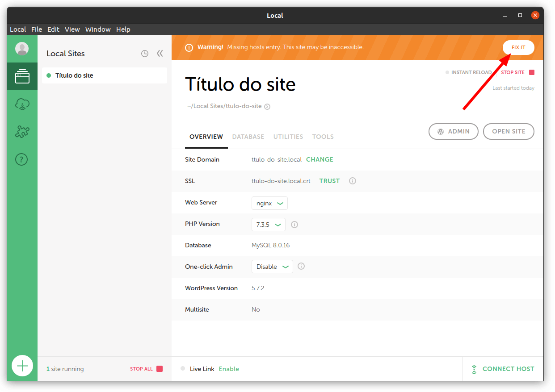The width and height of the screenshot is (555, 392).
Task: Click the go-to-folder arrow beside site path
Action: click(x=267, y=107)
